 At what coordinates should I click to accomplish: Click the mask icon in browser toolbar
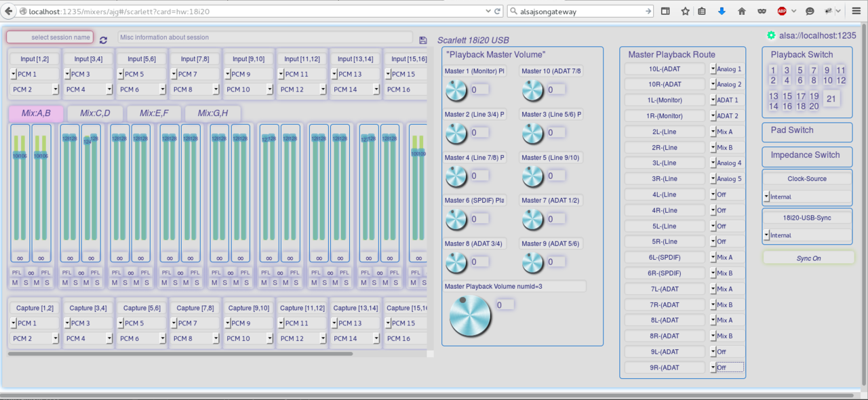point(762,12)
